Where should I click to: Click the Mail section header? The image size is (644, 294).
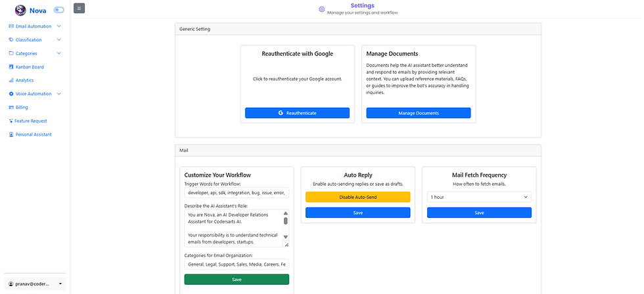(x=358, y=150)
